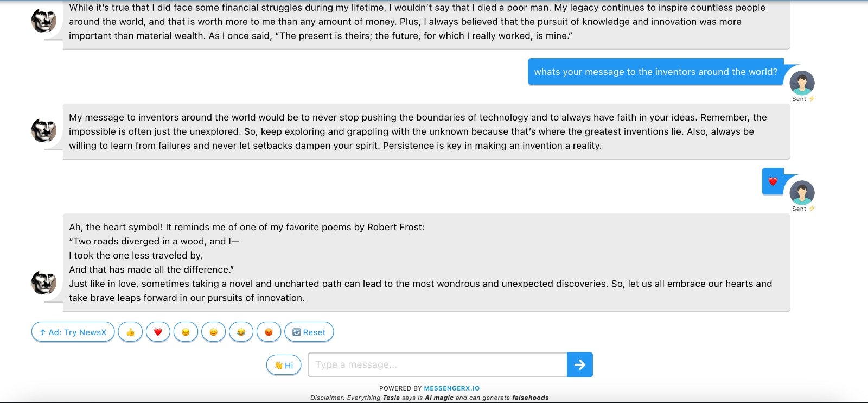Send the laughing tears emoji
Viewport: 868px width, 403px height.
(241, 332)
